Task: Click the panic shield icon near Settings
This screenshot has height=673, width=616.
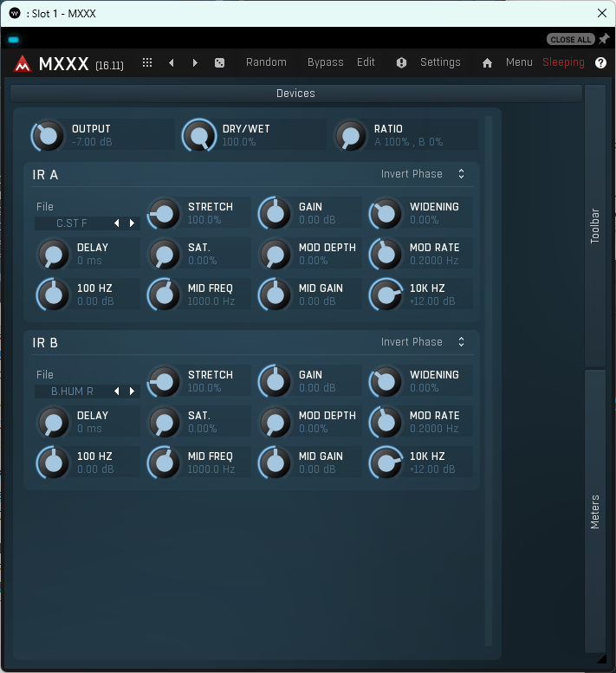Action: tap(401, 63)
